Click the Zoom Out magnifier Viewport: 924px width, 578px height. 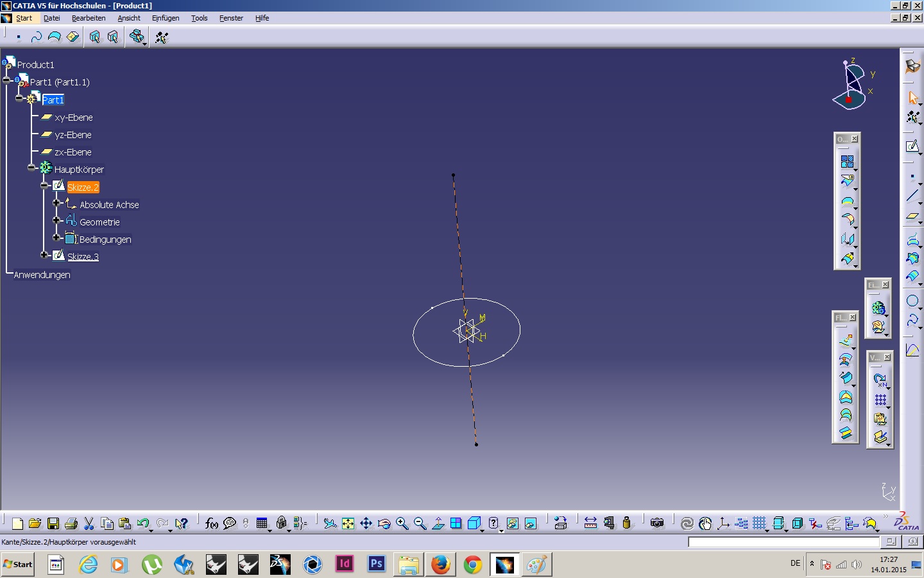(420, 523)
